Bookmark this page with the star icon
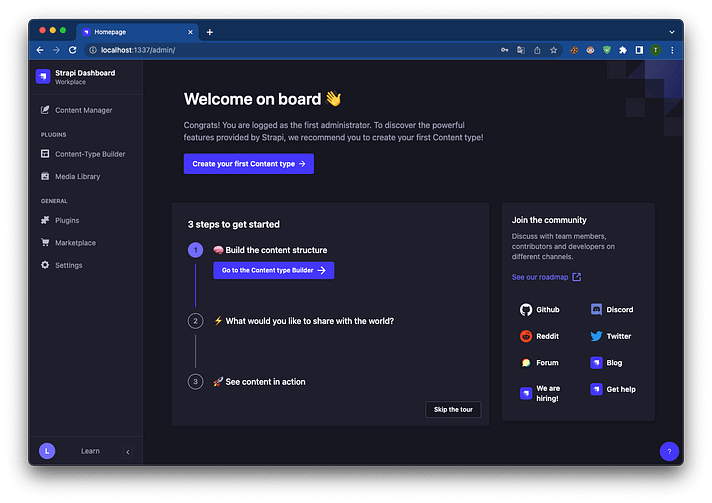This screenshot has height=503, width=712. [x=554, y=50]
